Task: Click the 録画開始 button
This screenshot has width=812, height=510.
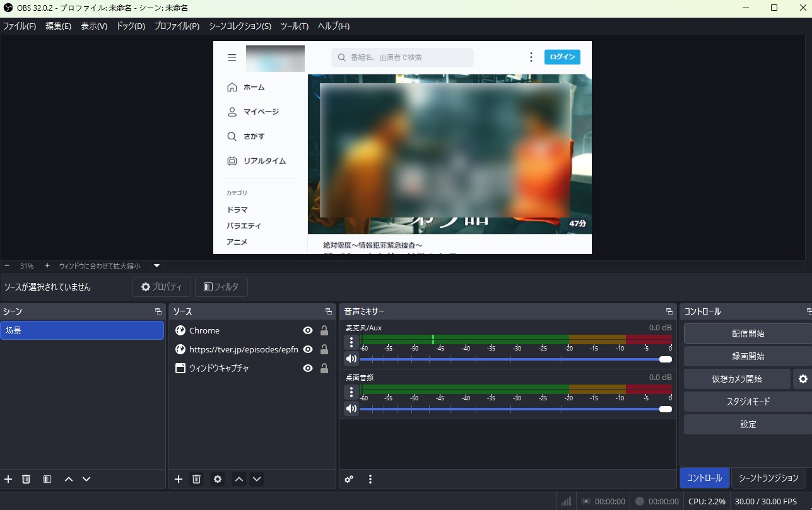Action: (748, 356)
